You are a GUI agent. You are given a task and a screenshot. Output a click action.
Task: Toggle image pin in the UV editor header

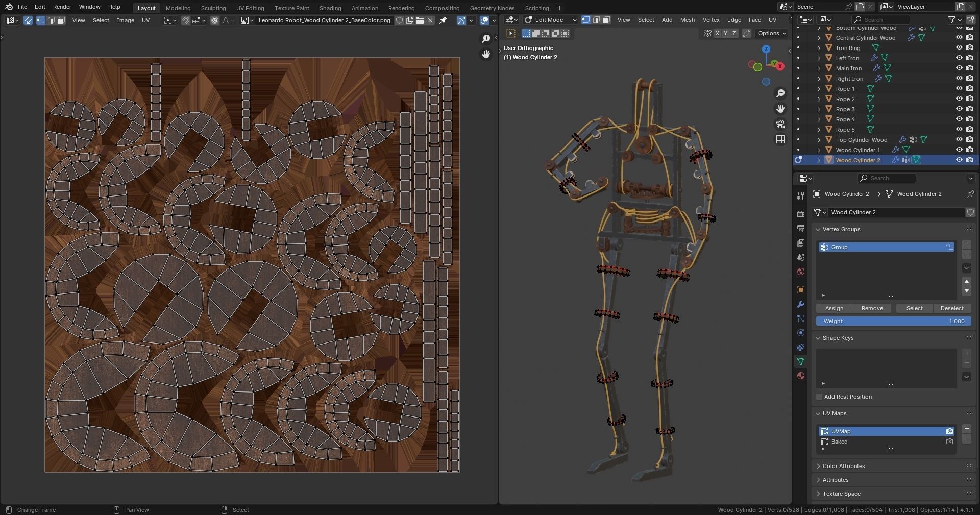[x=443, y=20]
